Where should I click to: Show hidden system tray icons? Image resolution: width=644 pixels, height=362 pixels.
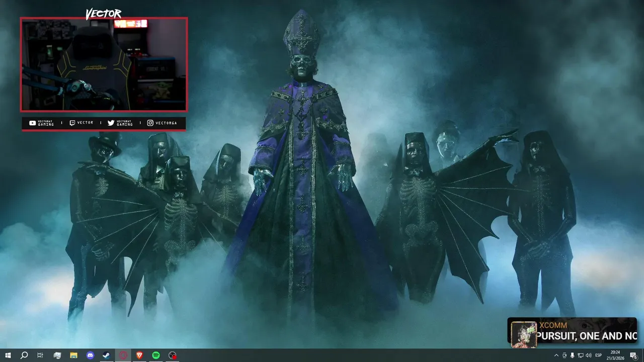tap(556, 355)
